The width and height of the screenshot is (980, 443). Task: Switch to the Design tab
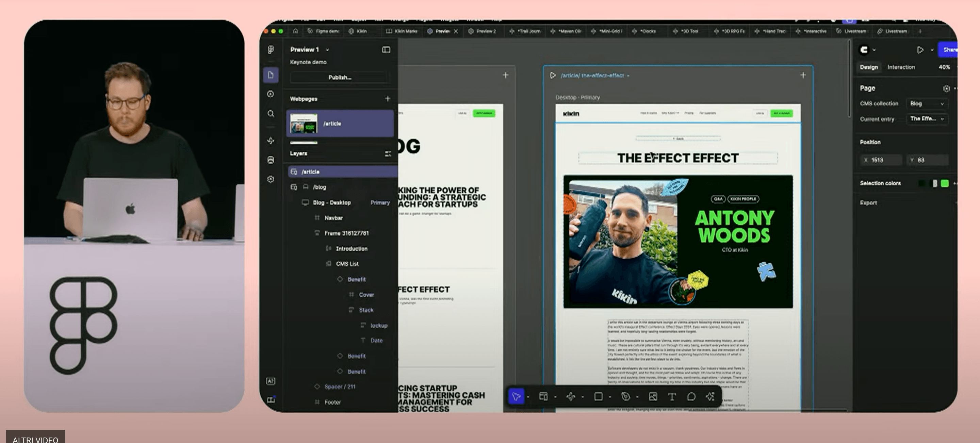pos(869,67)
